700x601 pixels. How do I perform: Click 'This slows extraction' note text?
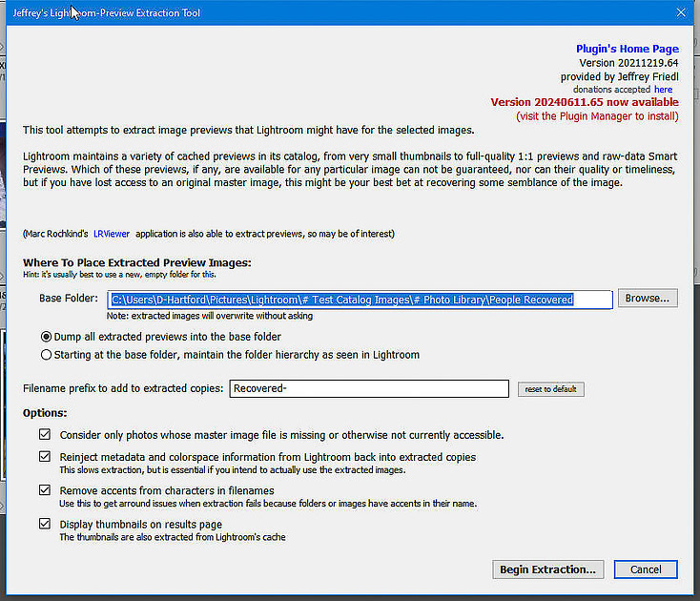pos(233,469)
